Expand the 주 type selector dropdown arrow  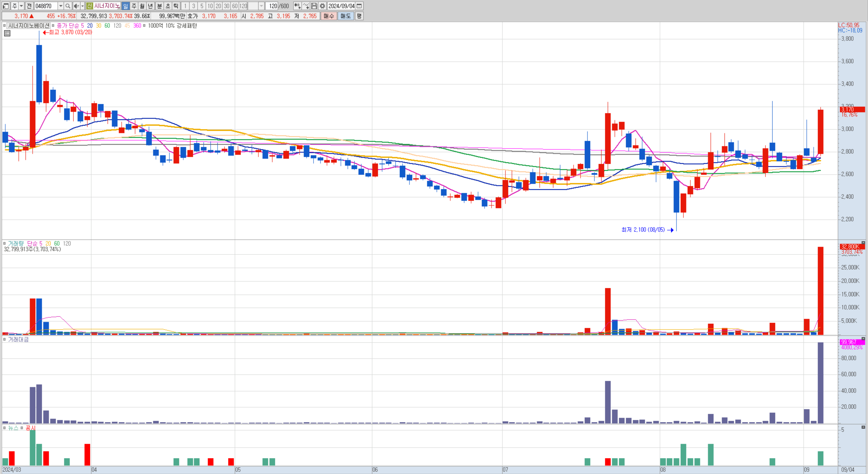tap(21, 6)
